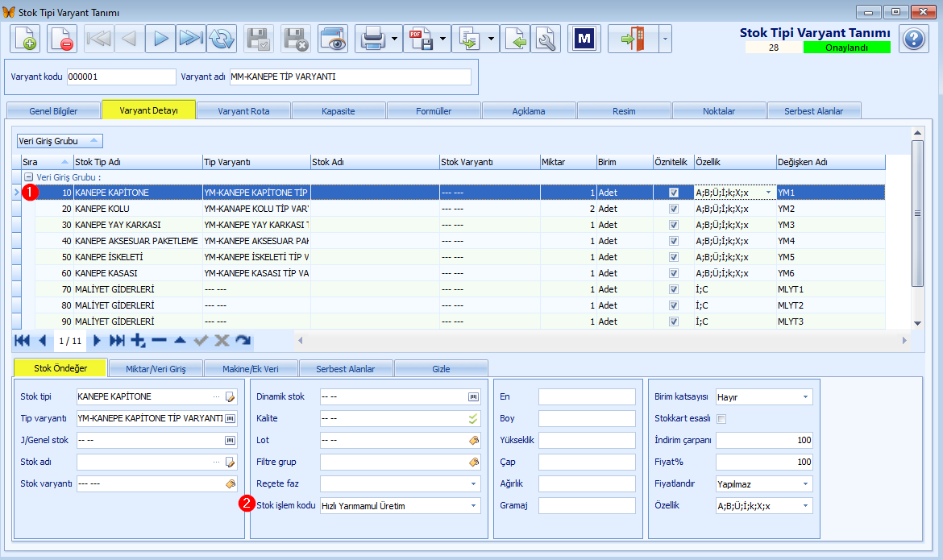Open the lower Serbest Alanlar tab
943x560 pixels.
tap(346, 369)
